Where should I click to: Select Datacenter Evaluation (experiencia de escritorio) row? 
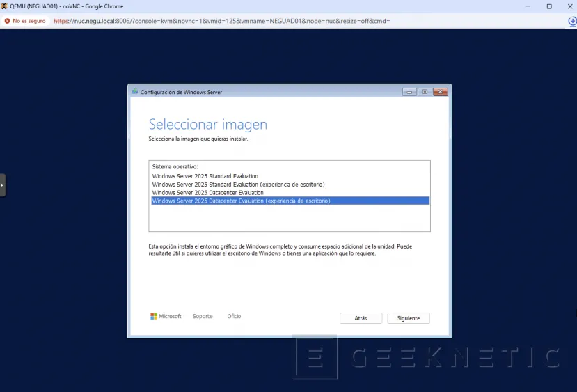[x=290, y=201]
